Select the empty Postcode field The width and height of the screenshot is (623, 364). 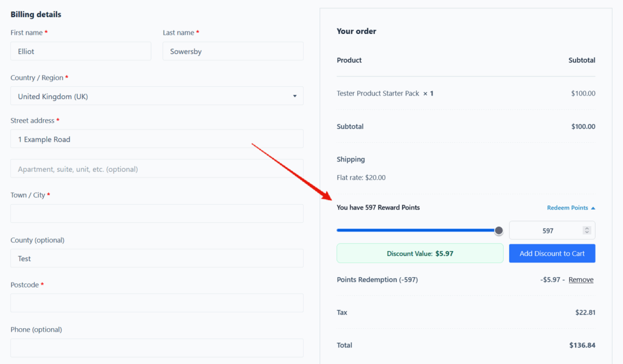(156, 303)
